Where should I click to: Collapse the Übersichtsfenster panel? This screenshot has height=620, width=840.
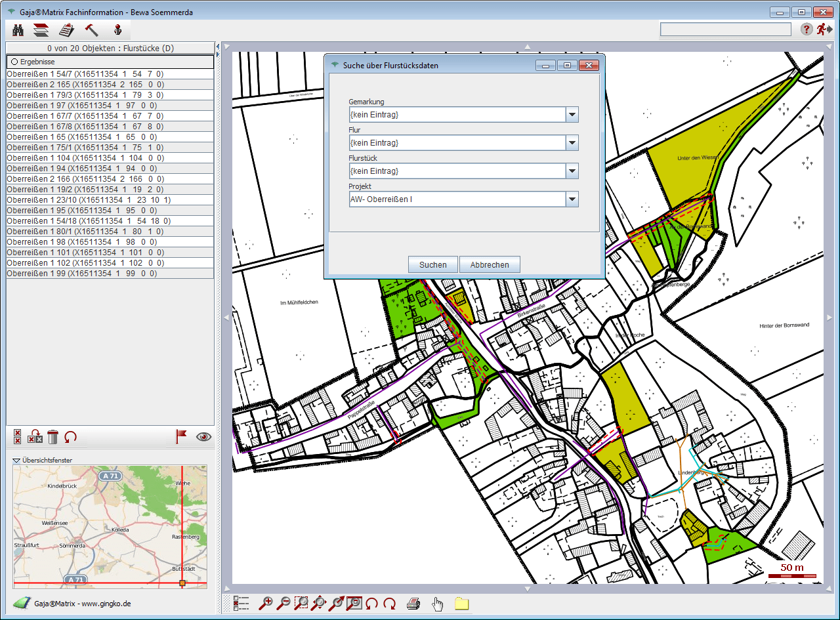pos(16,461)
